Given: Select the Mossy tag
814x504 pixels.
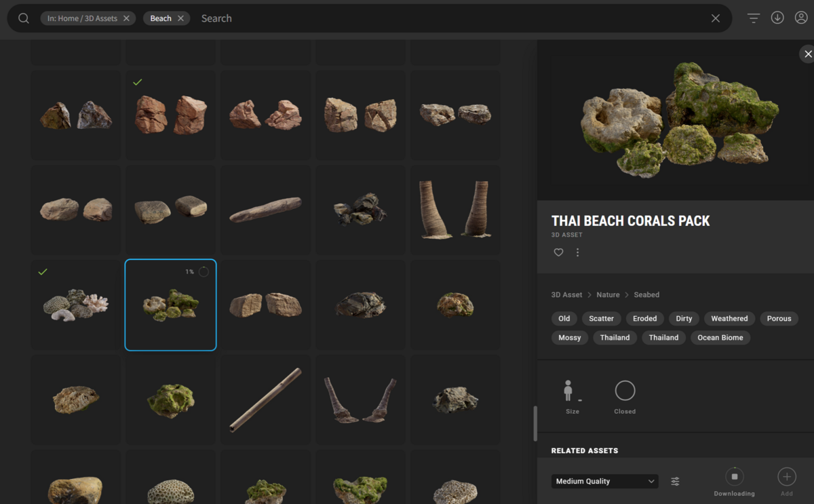Looking at the screenshot, I should pos(570,337).
